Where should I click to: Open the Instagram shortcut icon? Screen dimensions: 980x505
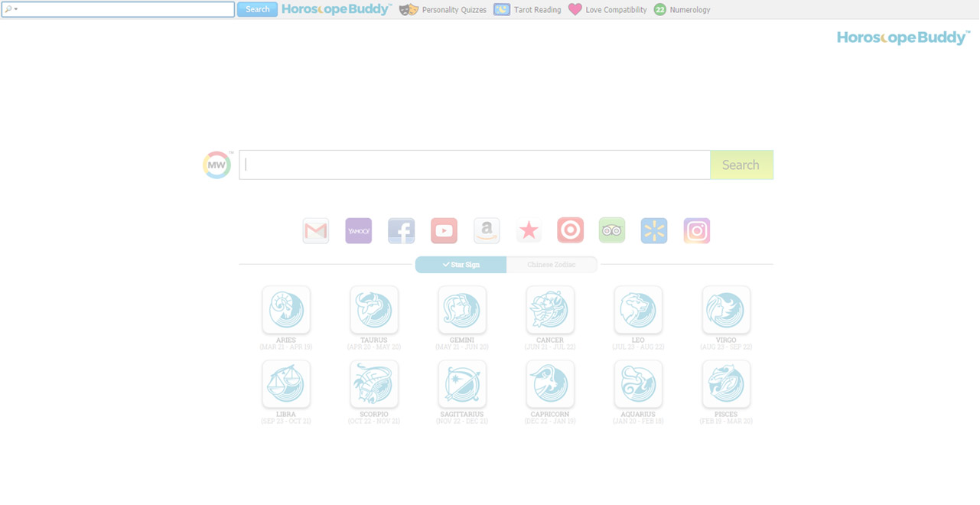click(697, 230)
